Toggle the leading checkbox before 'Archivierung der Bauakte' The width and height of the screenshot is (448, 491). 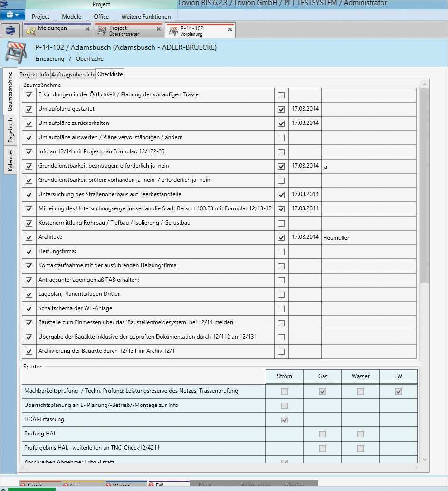[x=29, y=351]
